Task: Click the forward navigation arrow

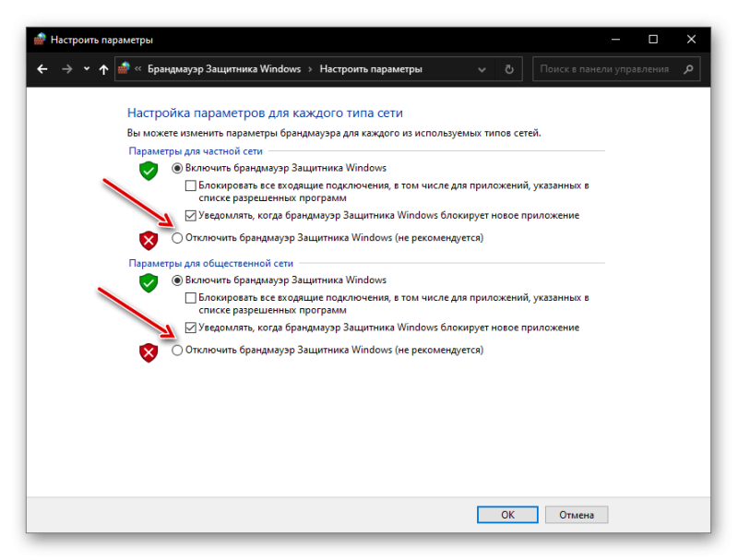Action: [66, 69]
